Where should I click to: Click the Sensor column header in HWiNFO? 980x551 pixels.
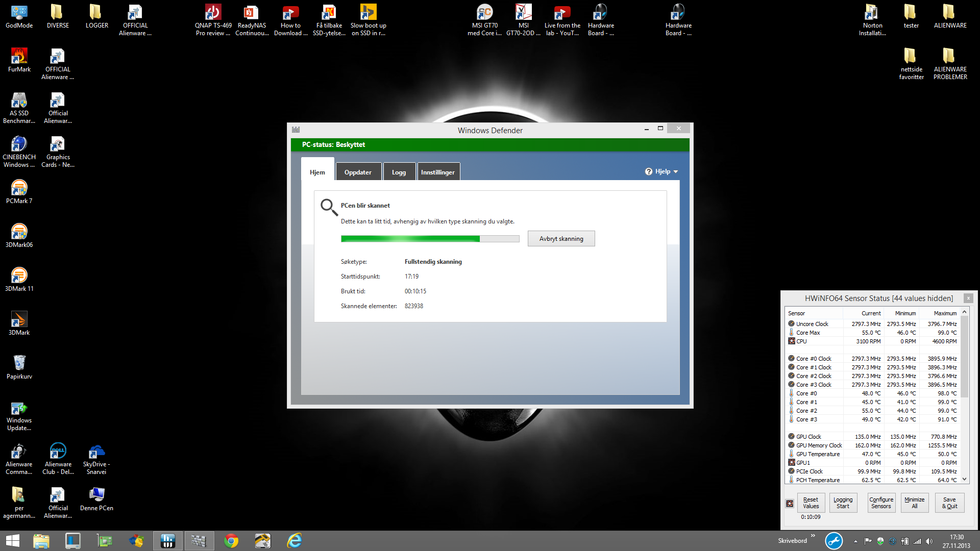click(814, 313)
